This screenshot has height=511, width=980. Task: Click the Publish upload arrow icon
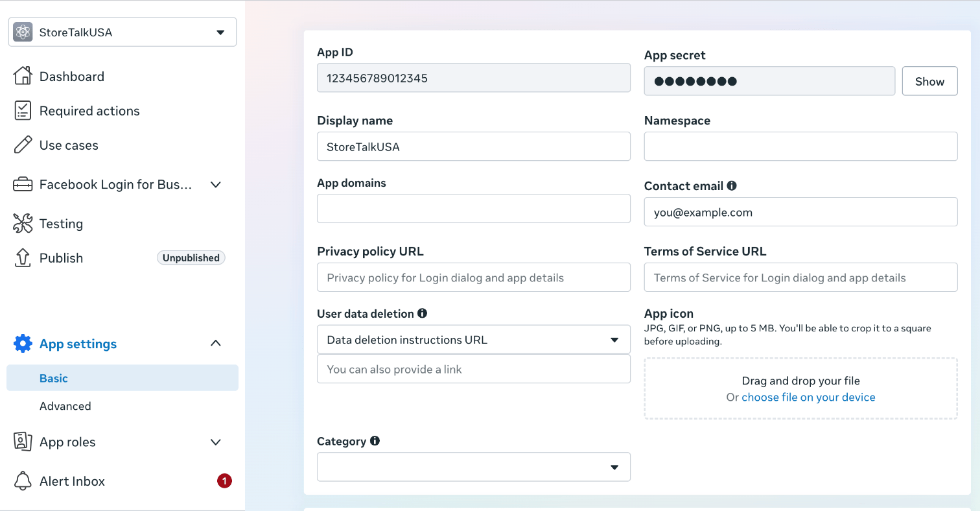coord(23,257)
